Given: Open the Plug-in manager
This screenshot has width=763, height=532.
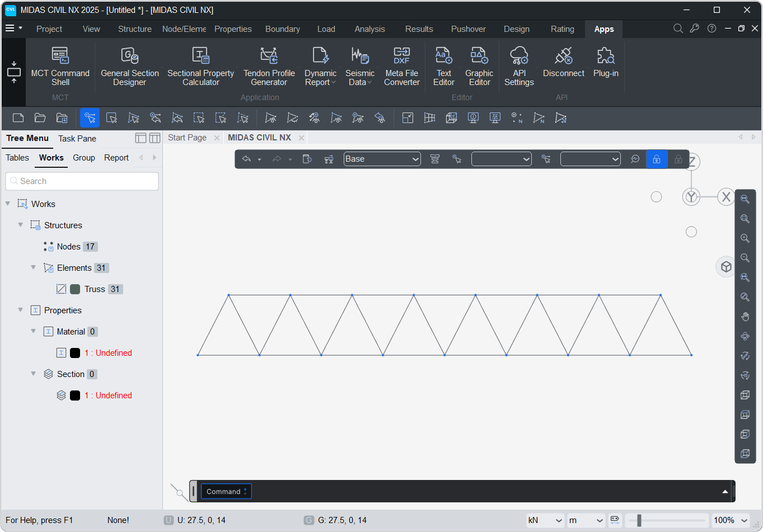Looking at the screenshot, I should point(606,62).
